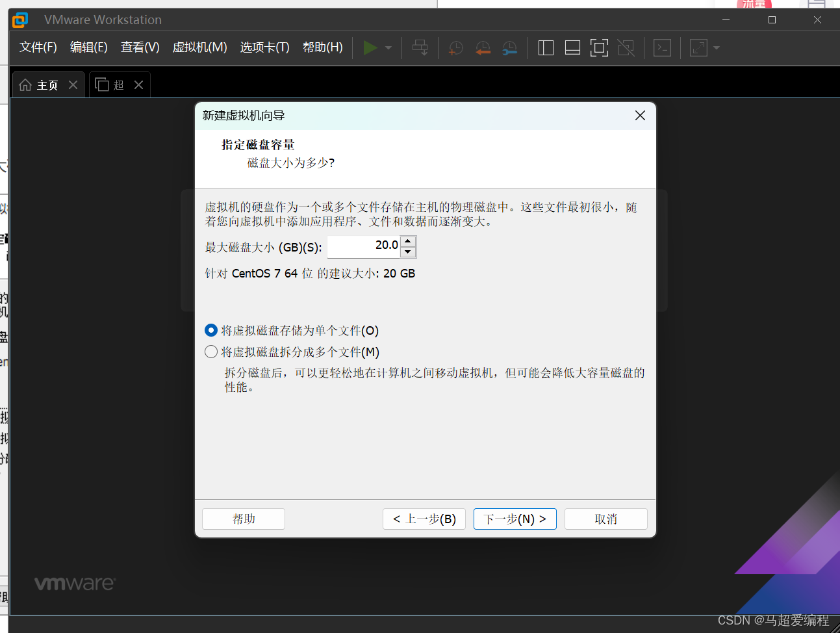The height and width of the screenshot is (633, 840).
Task: Close the 新建虚拟机向导 dialog
Action: (x=640, y=115)
